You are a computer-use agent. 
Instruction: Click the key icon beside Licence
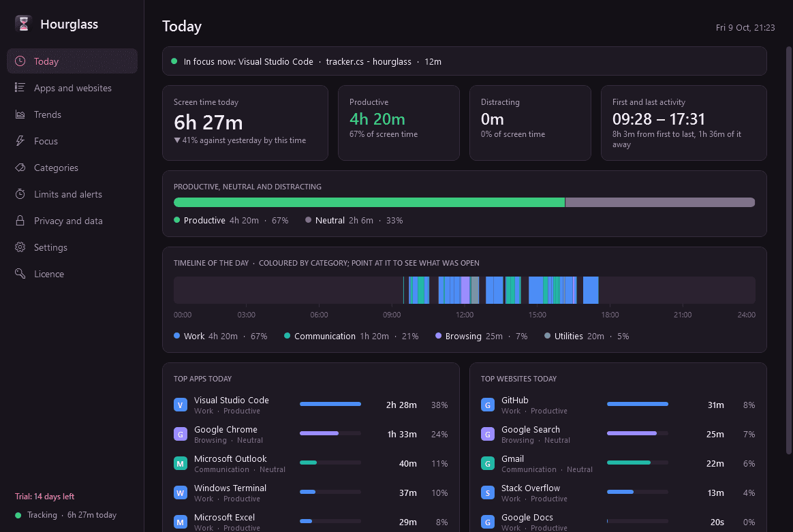pos(20,274)
